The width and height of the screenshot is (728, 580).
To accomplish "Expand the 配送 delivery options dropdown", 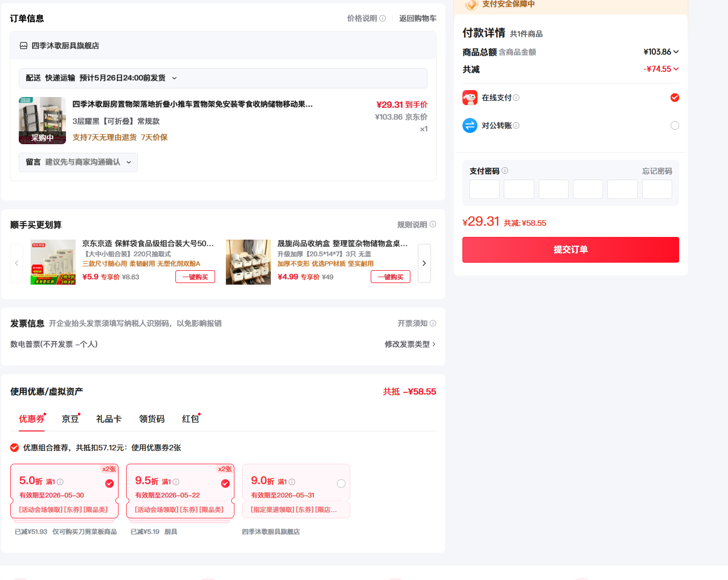I will [x=223, y=78].
